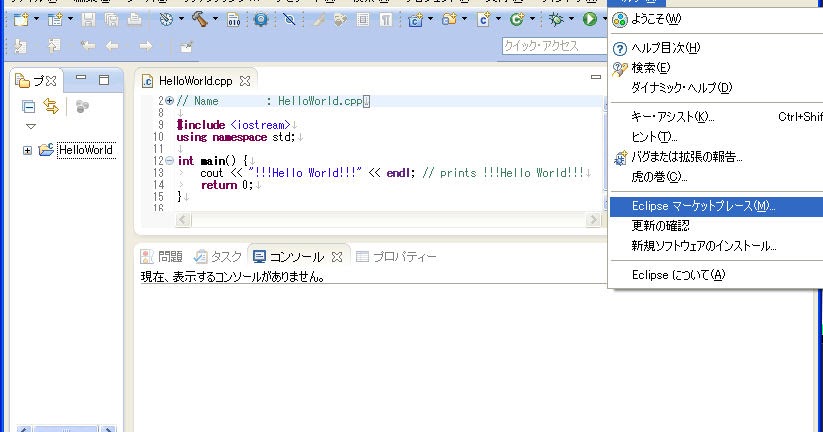The width and height of the screenshot is (823, 432).
Task: Switch to the プロパティー tab
Action: [396, 257]
